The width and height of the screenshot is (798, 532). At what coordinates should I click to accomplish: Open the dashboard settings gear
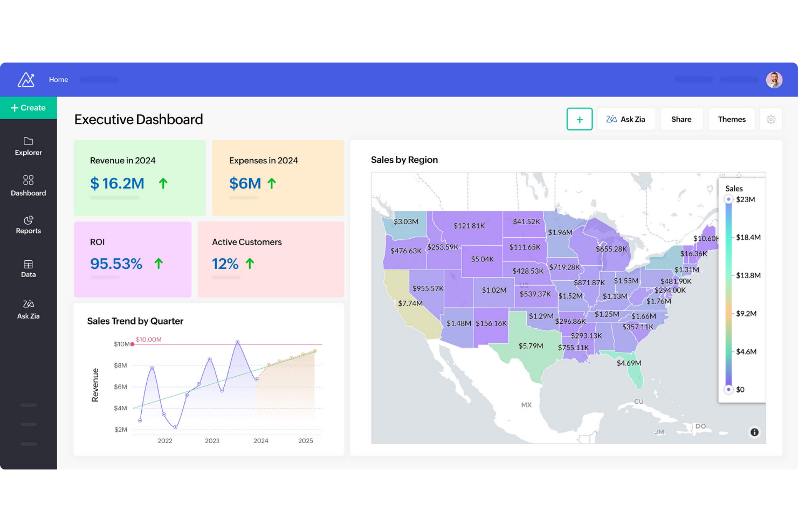(x=771, y=119)
